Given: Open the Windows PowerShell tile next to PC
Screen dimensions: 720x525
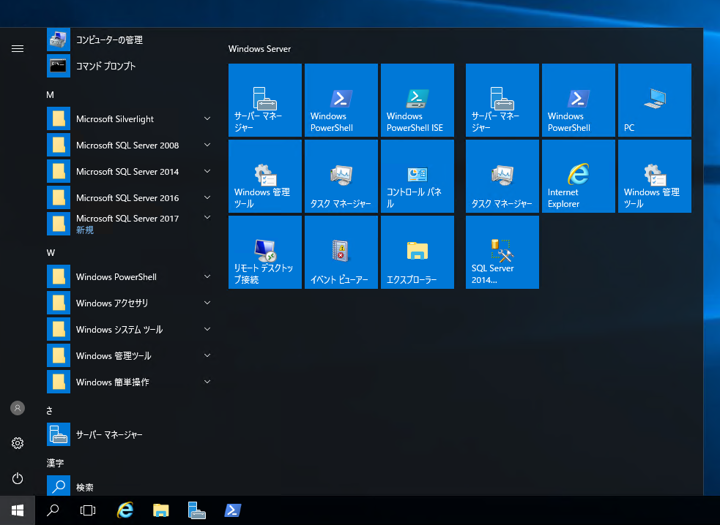Looking at the screenshot, I should (578, 100).
